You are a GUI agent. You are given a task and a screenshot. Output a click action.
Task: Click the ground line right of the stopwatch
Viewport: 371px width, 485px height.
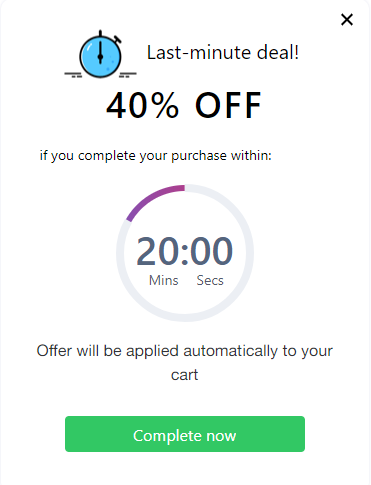[128, 75]
